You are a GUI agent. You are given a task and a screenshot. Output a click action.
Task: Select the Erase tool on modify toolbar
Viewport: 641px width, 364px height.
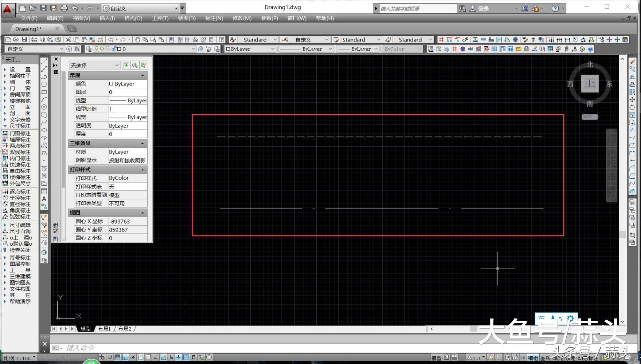[632, 62]
